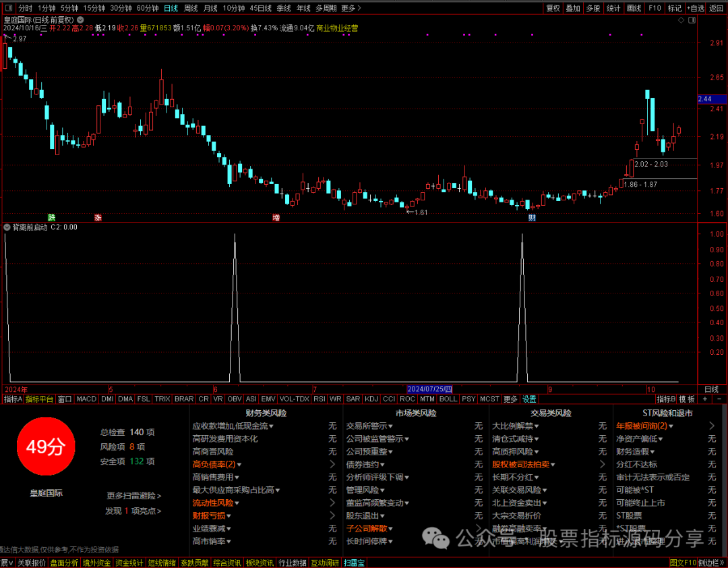This screenshot has width=728, height=568.
Task: Select the KDJ indicator
Action: point(371,399)
